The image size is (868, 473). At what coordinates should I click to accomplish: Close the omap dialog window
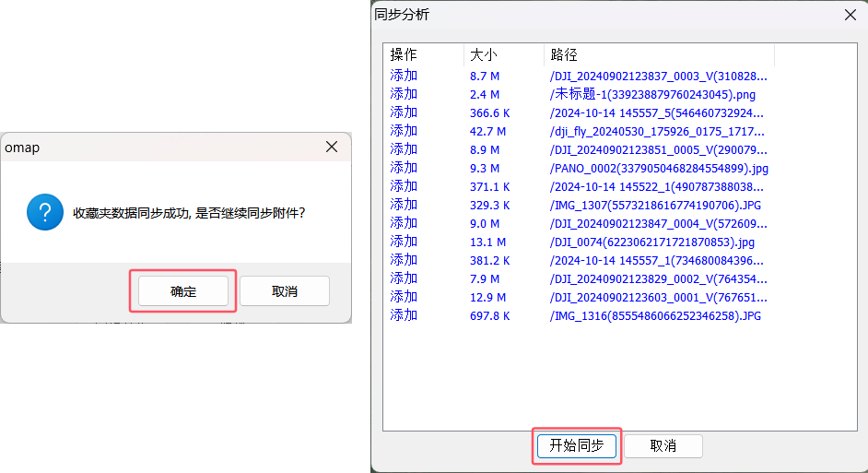tap(332, 148)
